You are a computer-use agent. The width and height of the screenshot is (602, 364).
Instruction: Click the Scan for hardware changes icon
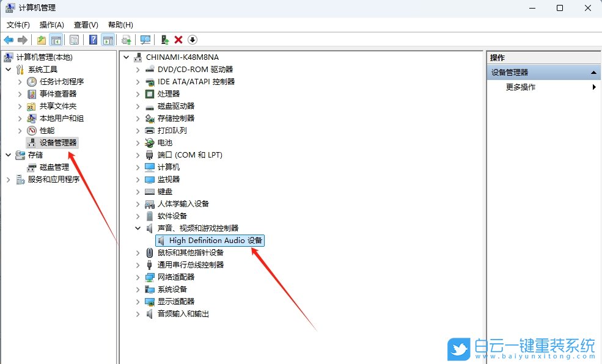point(145,39)
